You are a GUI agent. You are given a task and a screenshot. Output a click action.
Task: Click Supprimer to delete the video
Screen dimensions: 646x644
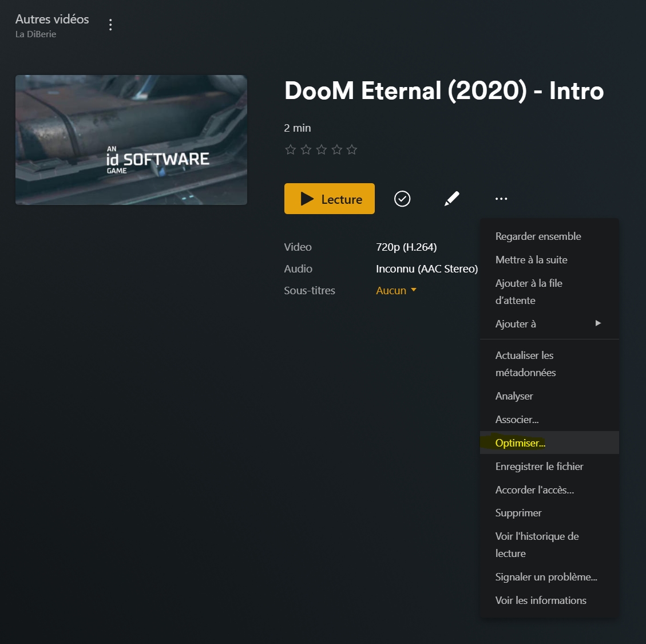(549, 513)
